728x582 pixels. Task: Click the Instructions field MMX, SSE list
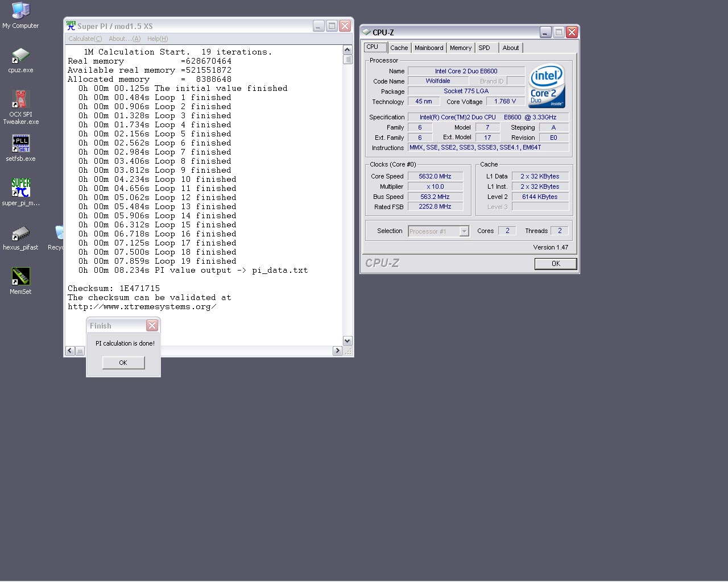pyautogui.click(x=488, y=147)
